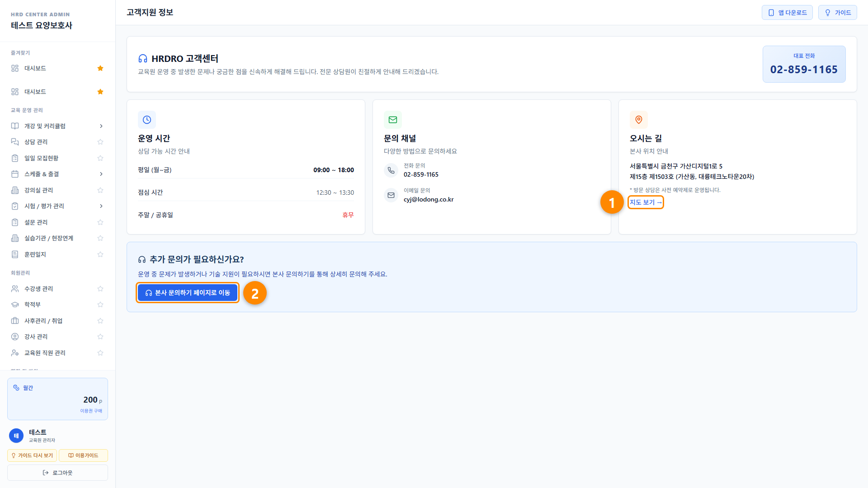Image resolution: width=868 pixels, height=488 pixels.
Task: Click the headset icon next to HRDRO 고객센터
Action: [x=143, y=59]
